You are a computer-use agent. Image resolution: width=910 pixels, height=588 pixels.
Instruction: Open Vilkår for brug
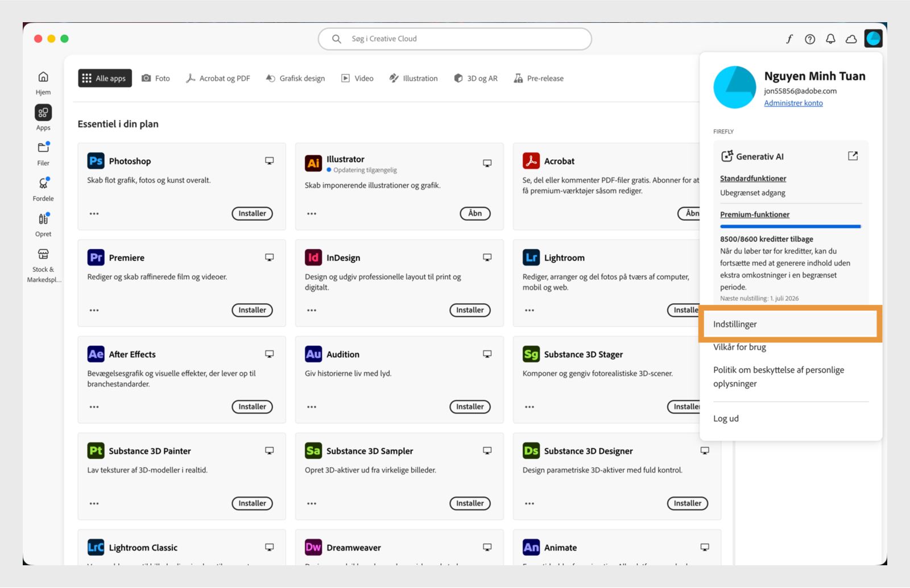click(x=739, y=347)
